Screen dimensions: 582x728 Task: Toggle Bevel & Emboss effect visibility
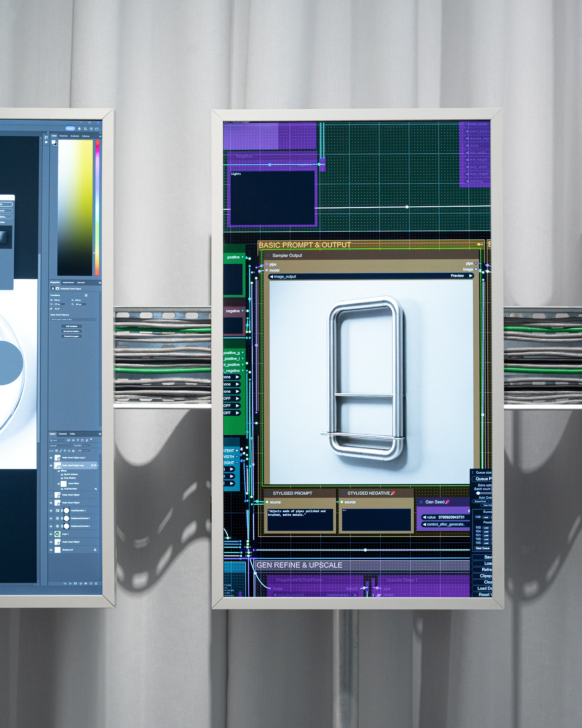pyautogui.click(x=62, y=475)
